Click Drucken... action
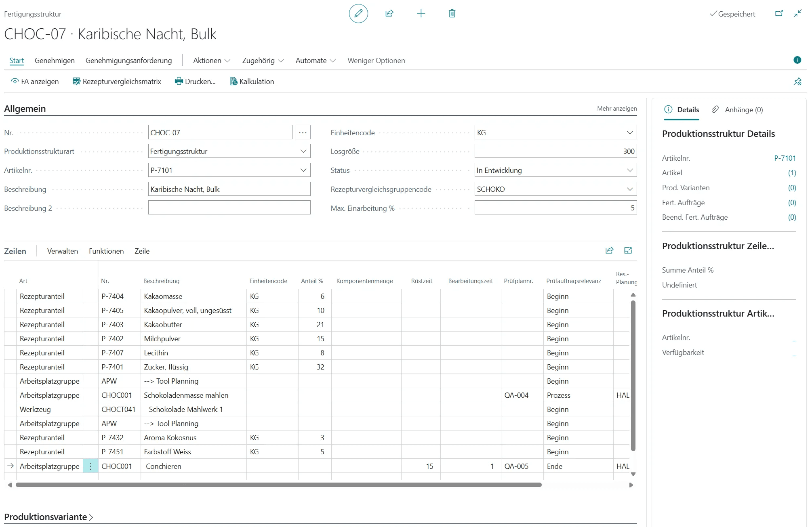Screen dimensions: 812x527 (x=195, y=82)
